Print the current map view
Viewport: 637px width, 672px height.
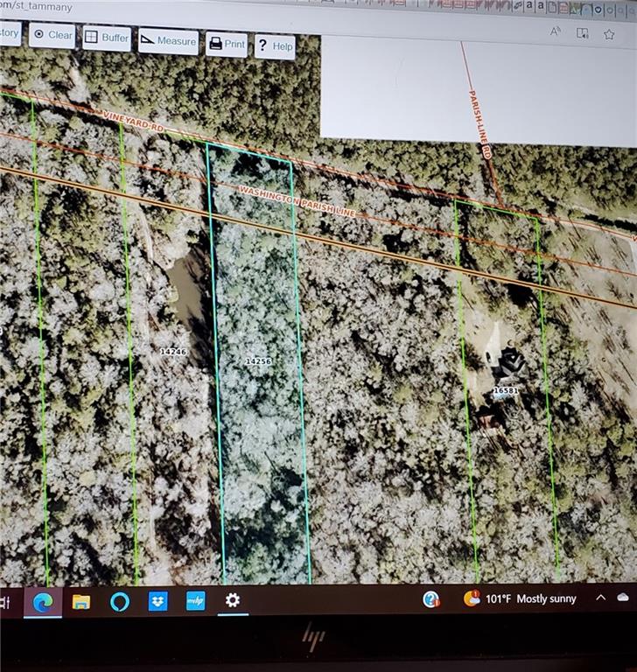coord(227,44)
